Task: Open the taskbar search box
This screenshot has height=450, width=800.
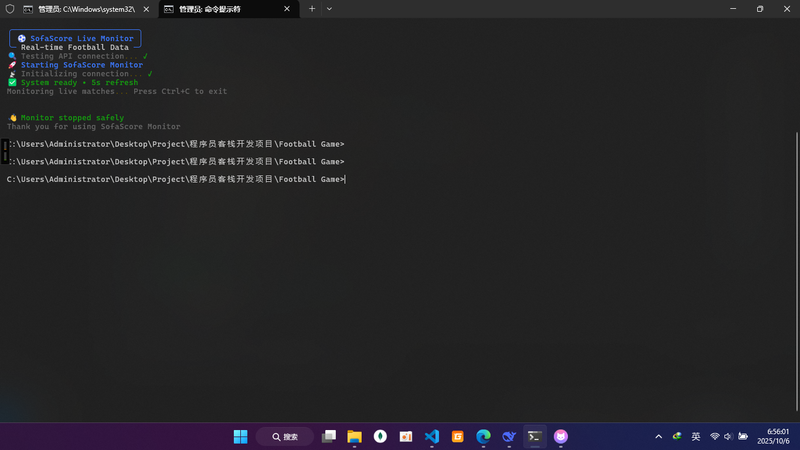Action: pos(285,437)
